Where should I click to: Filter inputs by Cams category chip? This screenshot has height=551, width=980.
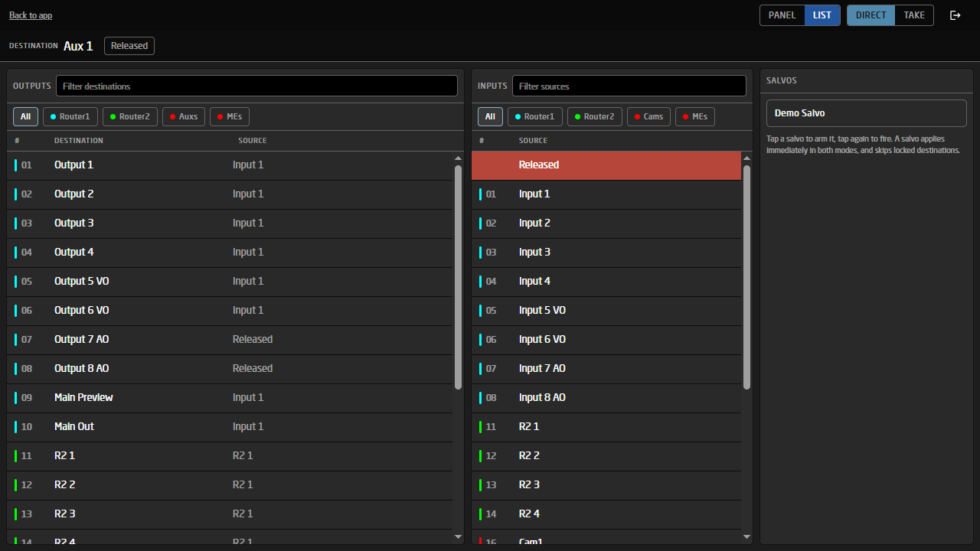pos(648,116)
